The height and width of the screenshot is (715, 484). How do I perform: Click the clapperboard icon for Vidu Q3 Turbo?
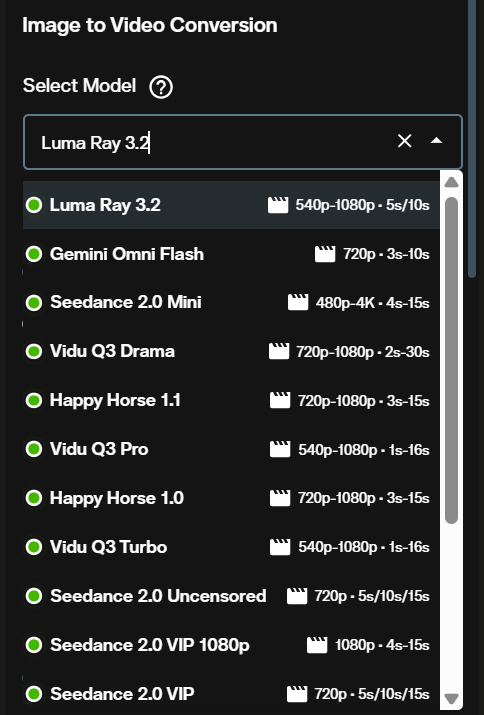280,547
